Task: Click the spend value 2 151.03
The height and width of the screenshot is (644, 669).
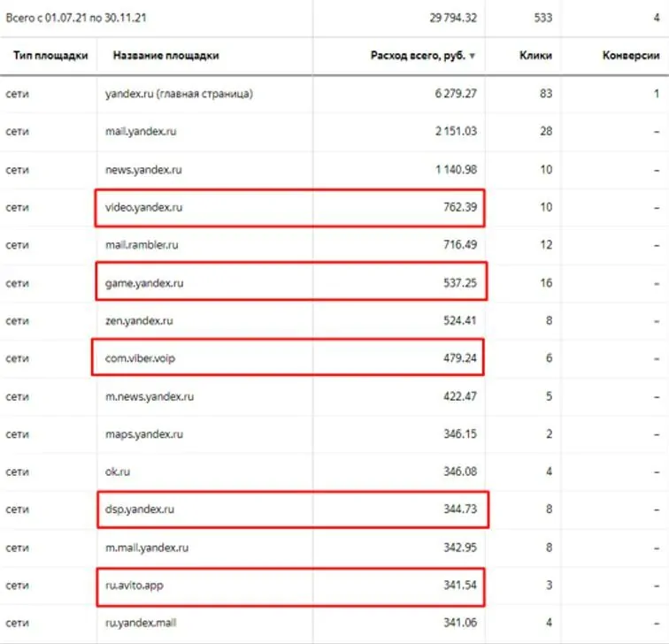Action: (x=456, y=131)
